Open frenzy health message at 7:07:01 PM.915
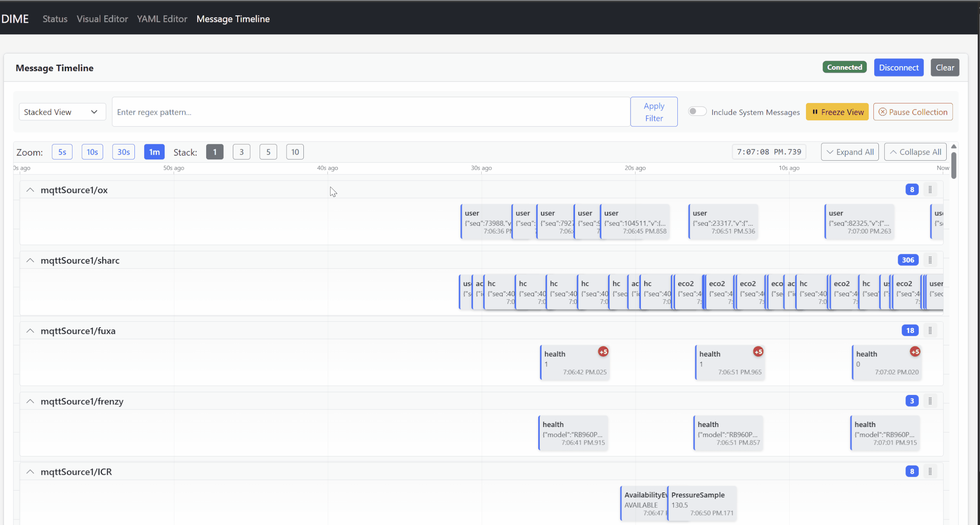This screenshot has height=525, width=980. (885, 433)
